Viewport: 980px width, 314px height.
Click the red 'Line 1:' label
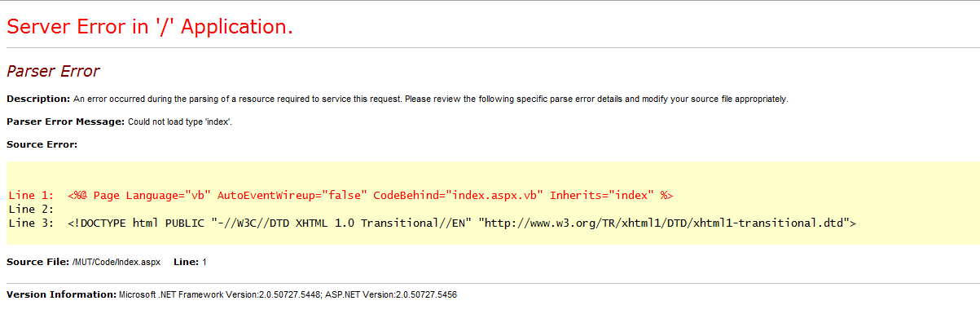click(x=31, y=196)
